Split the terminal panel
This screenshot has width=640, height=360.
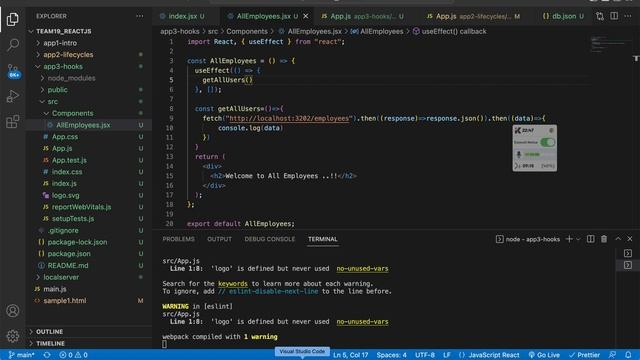pyautogui.click(x=591, y=239)
